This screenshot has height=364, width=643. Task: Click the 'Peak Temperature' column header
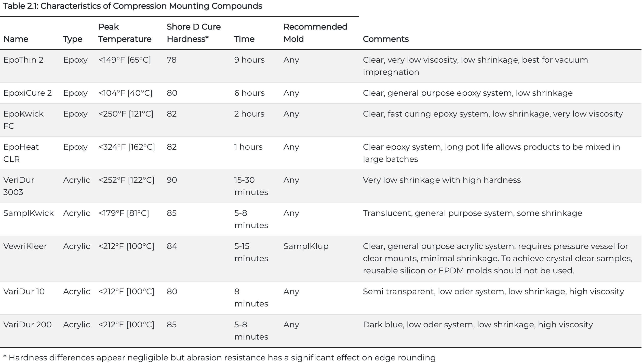point(125,33)
